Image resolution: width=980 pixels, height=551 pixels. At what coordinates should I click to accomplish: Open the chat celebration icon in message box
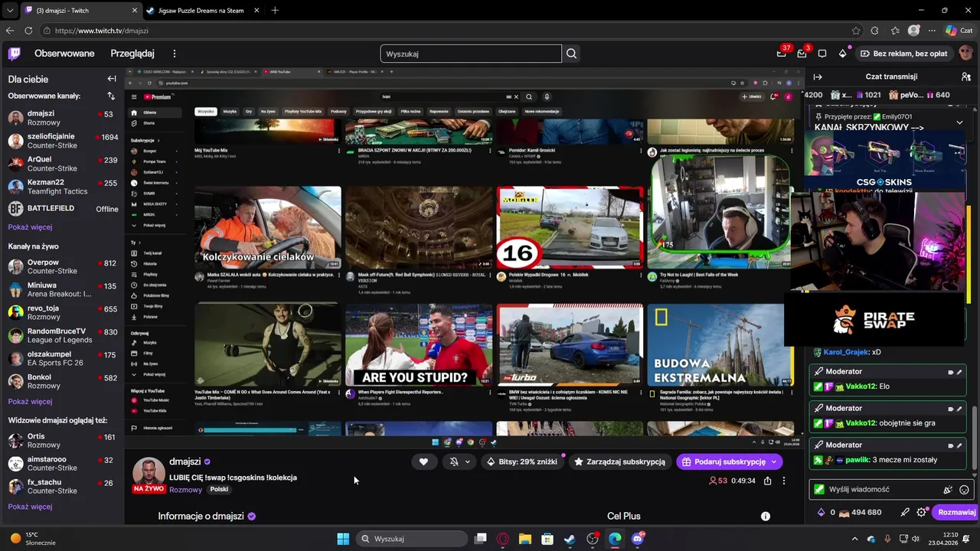(x=948, y=490)
